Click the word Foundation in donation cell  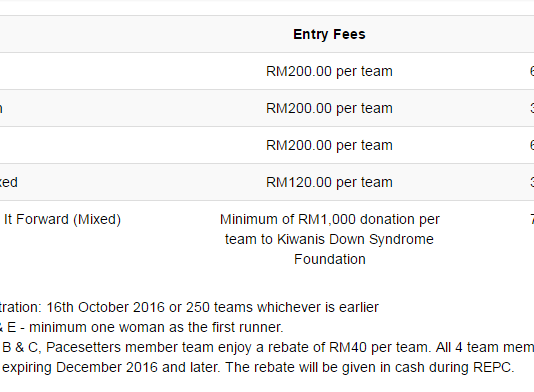[330, 259]
